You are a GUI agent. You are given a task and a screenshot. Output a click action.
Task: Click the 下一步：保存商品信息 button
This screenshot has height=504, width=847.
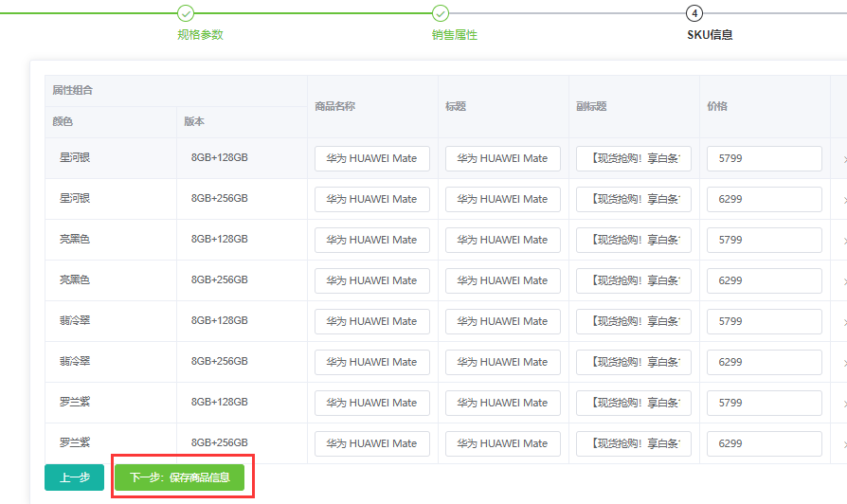tap(179, 477)
